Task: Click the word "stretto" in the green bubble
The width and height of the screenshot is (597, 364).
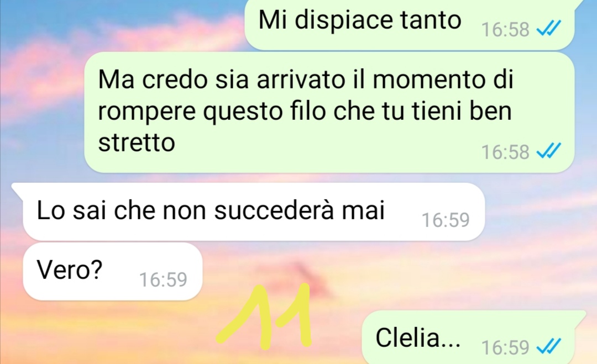Action: [x=137, y=143]
